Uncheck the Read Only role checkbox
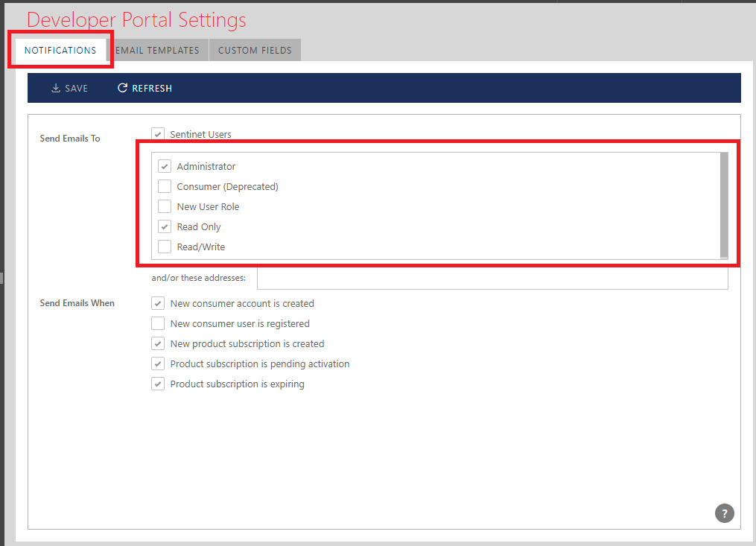This screenshot has height=546, width=756. pos(165,227)
